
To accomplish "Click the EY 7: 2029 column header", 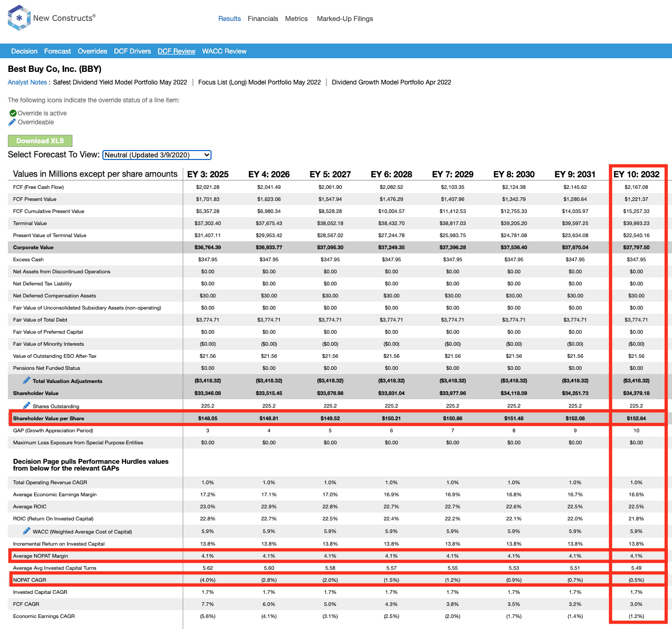I will click(453, 174).
